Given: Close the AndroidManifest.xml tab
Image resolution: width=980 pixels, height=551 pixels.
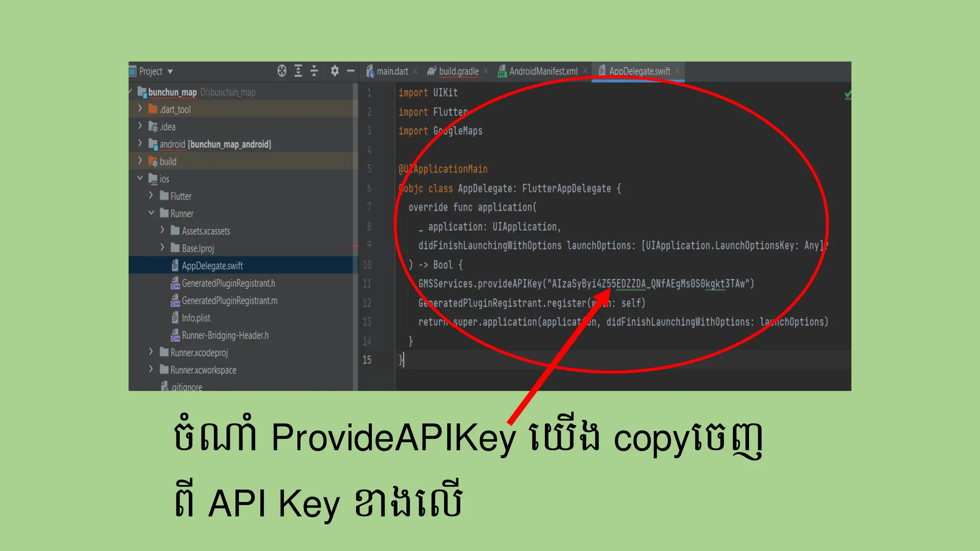Looking at the screenshot, I should pos(585,71).
